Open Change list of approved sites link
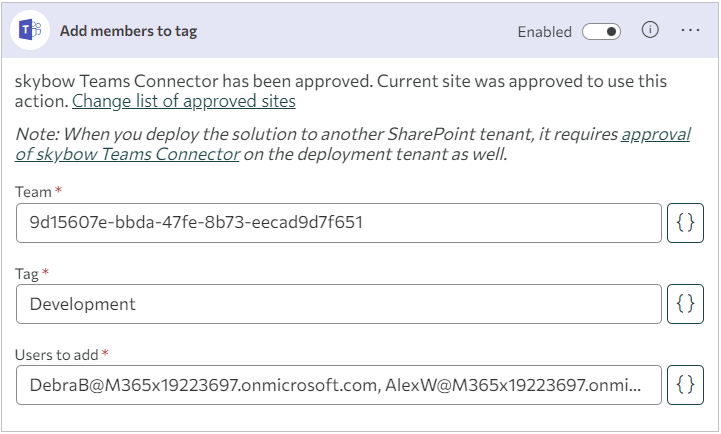This screenshot has width=721, height=434. pyautogui.click(x=183, y=101)
